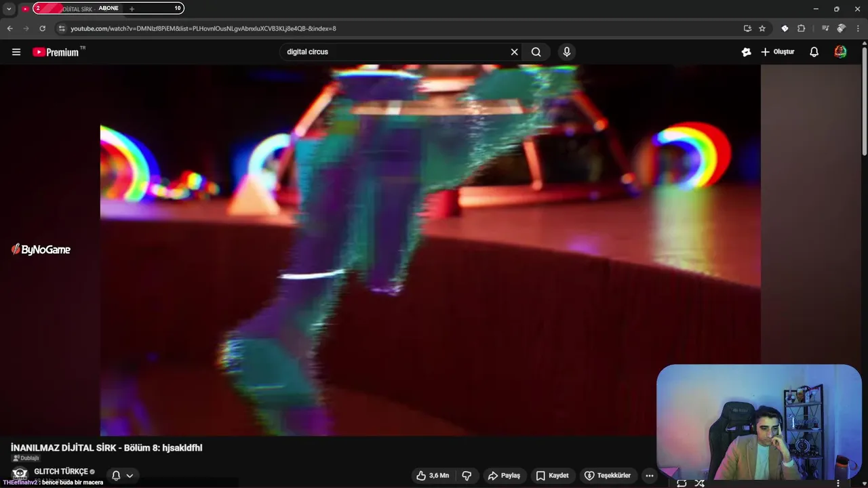Click the Oluştur create button
The image size is (868, 488).
[778, 52]
